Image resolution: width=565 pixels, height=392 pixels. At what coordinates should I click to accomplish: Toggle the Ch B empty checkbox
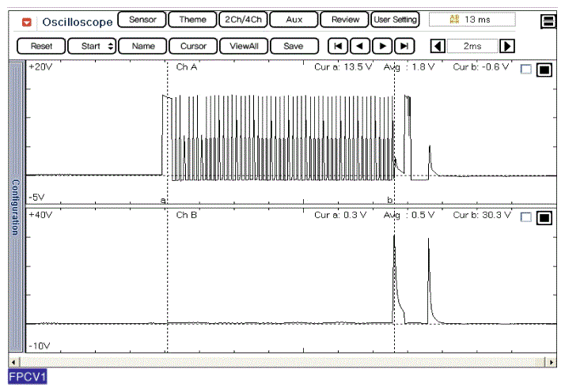pyautogui.click(x=527, y=217)
